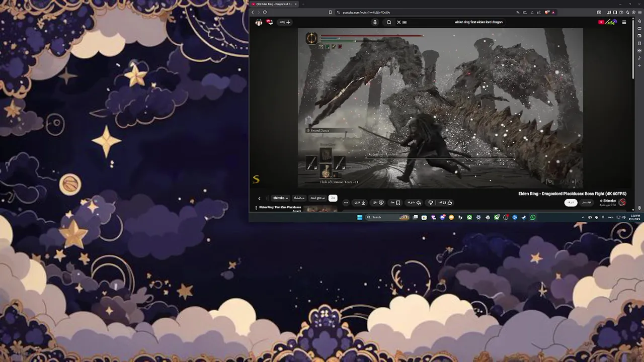Reload the YouTube page

(x=265, y=12)
